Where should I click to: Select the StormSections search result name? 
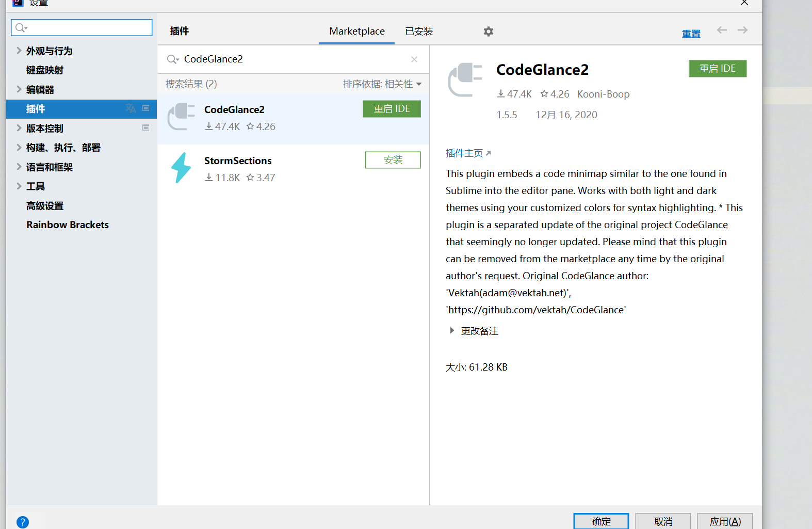click(238, 161)
